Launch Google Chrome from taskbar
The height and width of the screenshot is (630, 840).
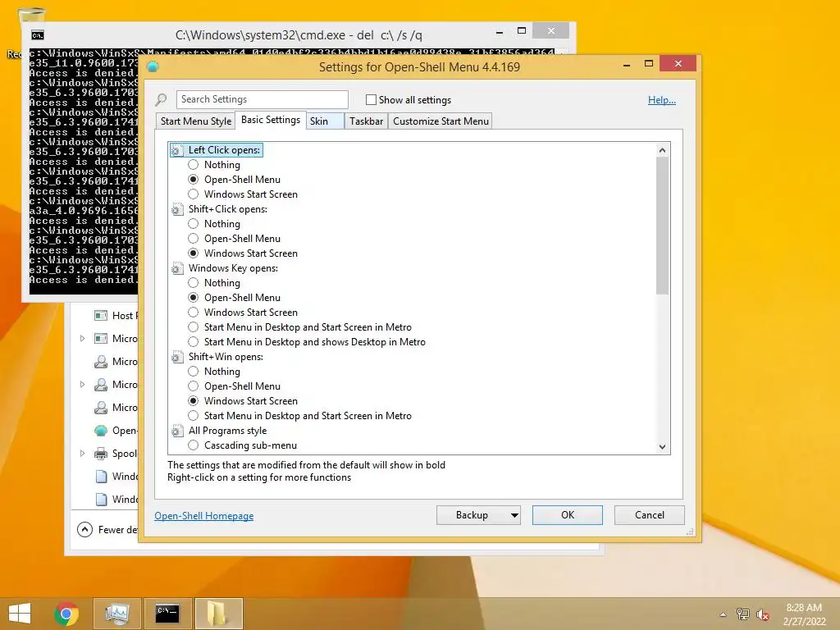tap(66, 614)
